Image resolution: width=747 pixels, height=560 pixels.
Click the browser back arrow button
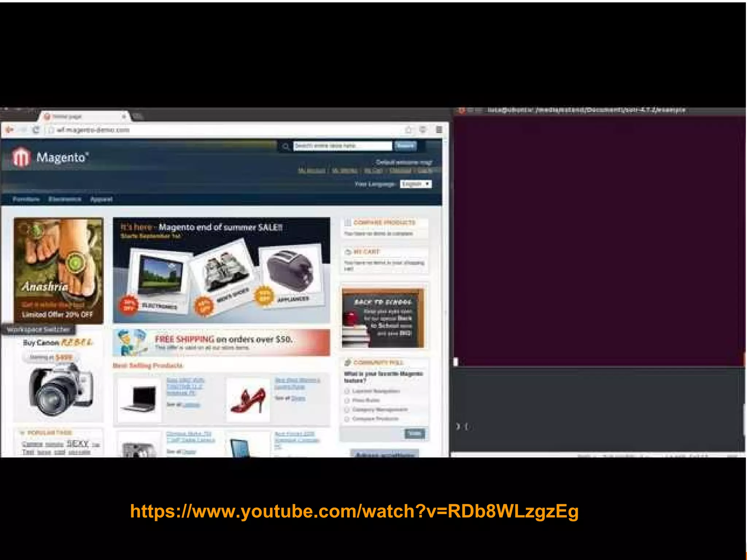9,130
